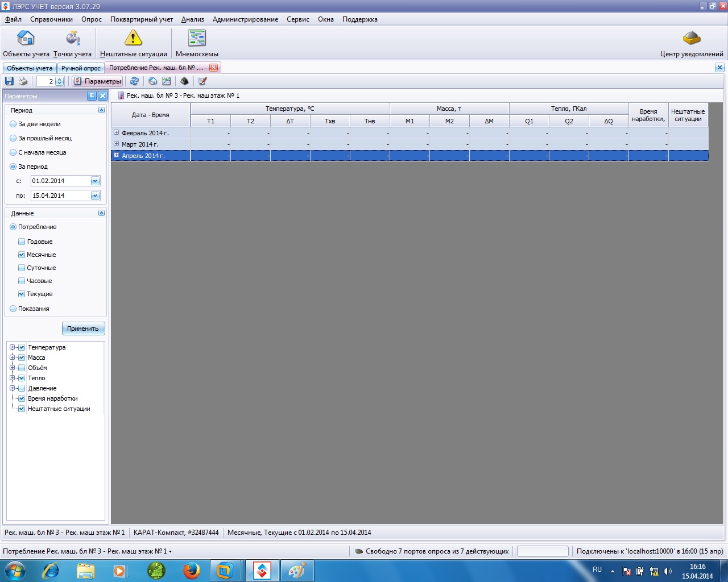Expand the Февраль 2014 г. row
The height and width of the screenshot is (582, 728).
[x=116, y=132]
